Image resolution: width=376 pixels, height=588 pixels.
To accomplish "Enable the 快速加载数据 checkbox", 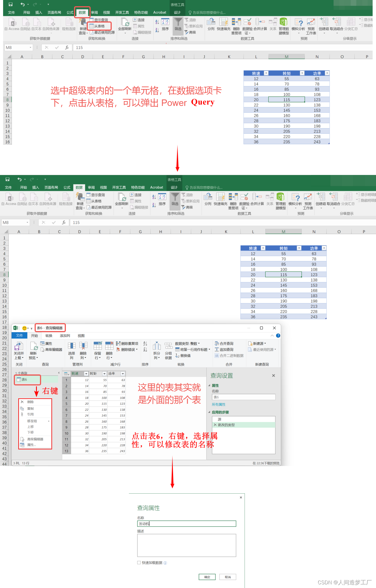I will [139, 563].
